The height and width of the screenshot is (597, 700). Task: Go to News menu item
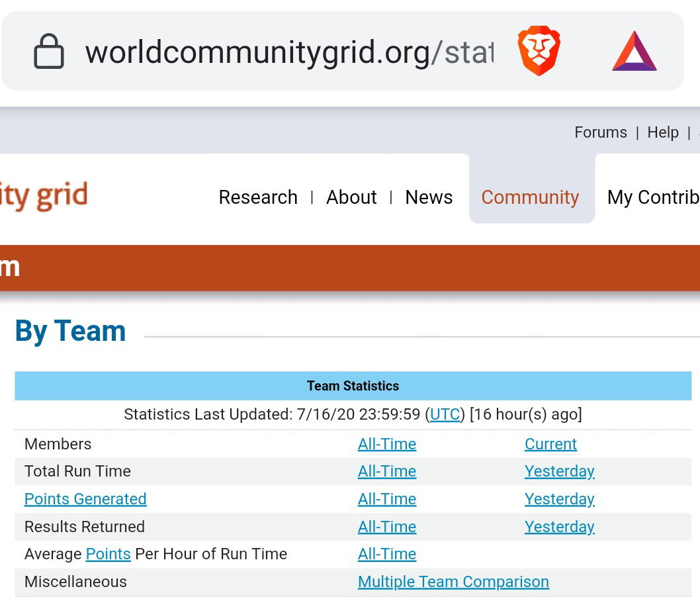click(429, 197)
